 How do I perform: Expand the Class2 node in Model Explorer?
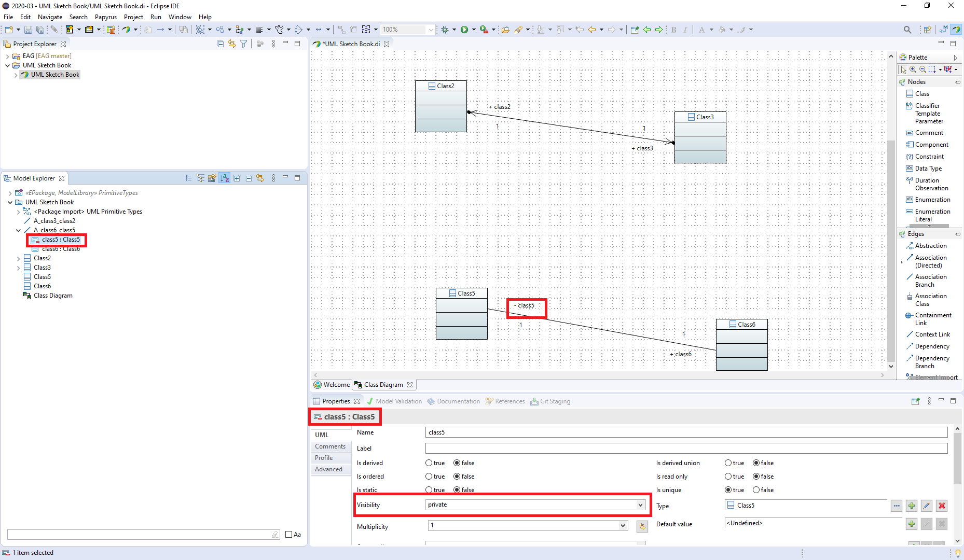[x=19, y=258]
